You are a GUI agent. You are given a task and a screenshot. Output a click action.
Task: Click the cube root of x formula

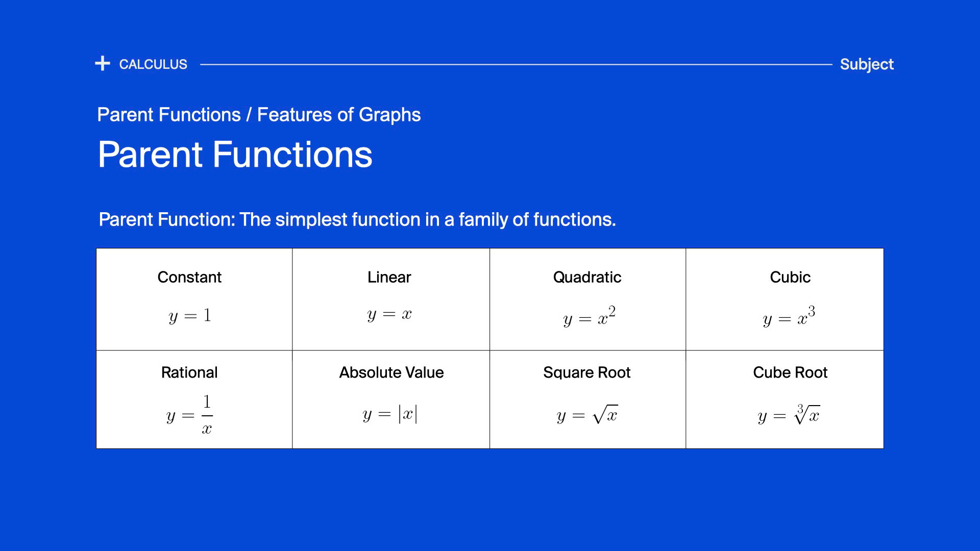coord(789,414)
